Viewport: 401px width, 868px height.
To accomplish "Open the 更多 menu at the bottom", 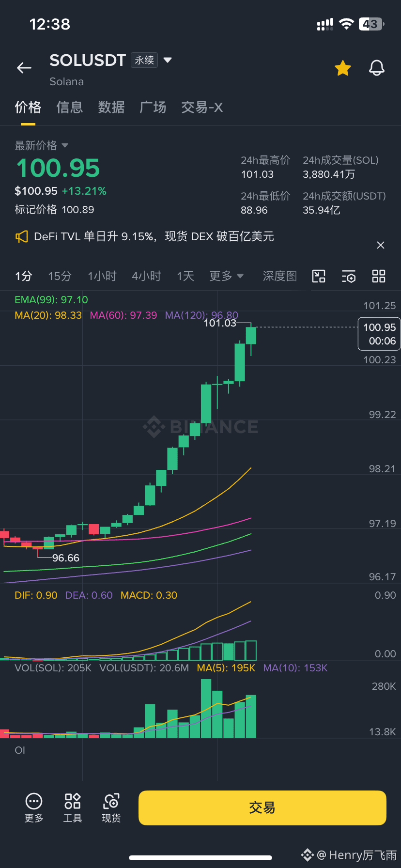I will pyautogui.click(x=34, y=808).
